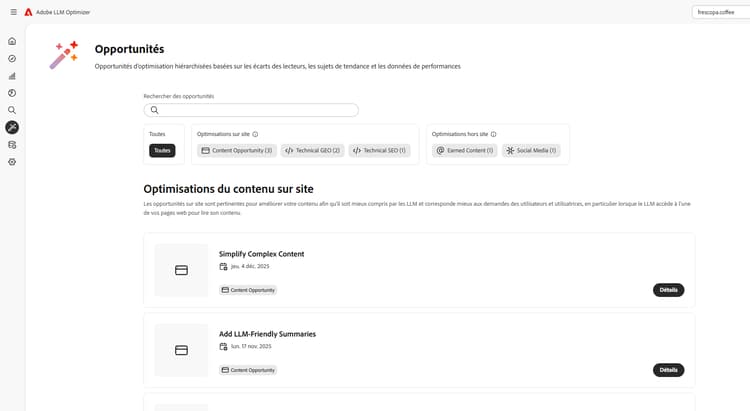Open the bar chart sidebar icon

tap(12, 76)
